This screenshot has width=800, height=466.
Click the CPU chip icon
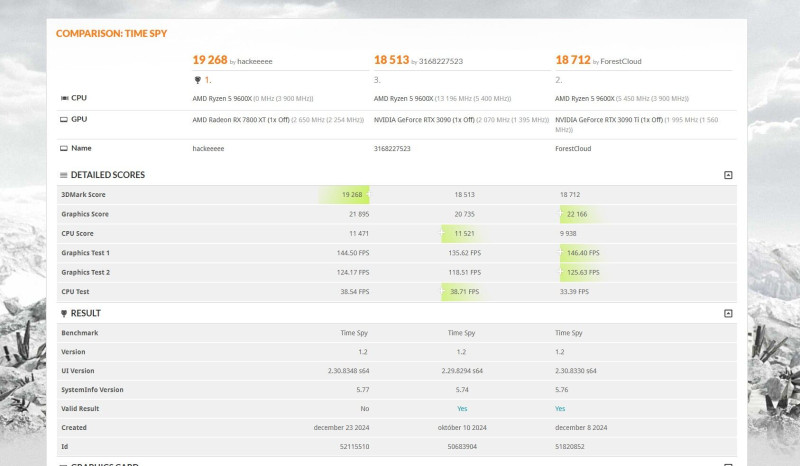click(64, 98)
